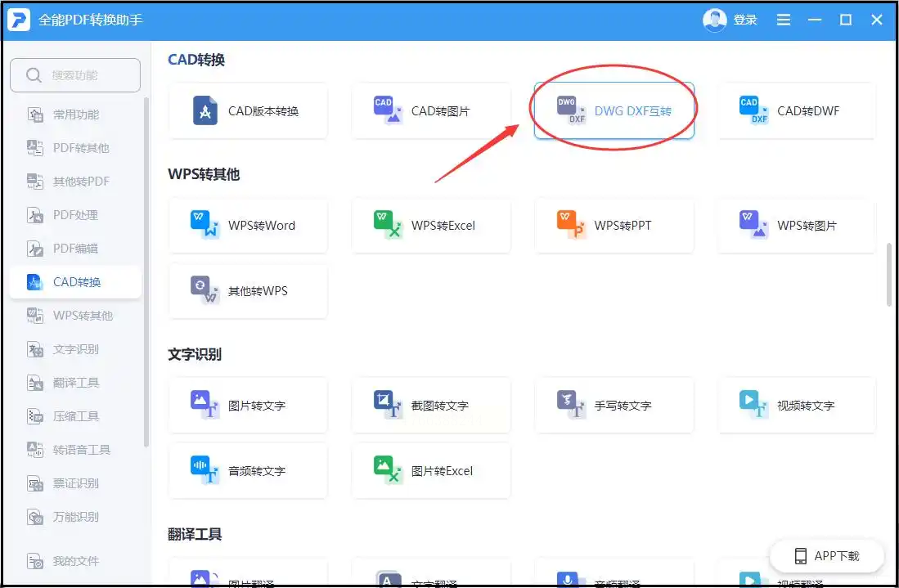The height and width of the screenshot is (588, 899).
Task: Click the 全能PDF转换助手 title text
Action: (x=91, y=20)
